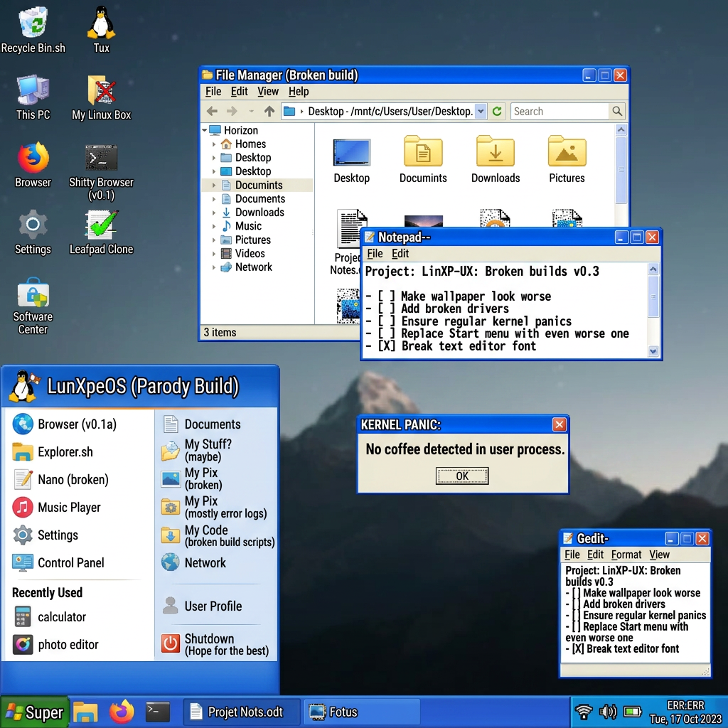
Task: Expand the Downloads tree node
Action: coord(214,213)
